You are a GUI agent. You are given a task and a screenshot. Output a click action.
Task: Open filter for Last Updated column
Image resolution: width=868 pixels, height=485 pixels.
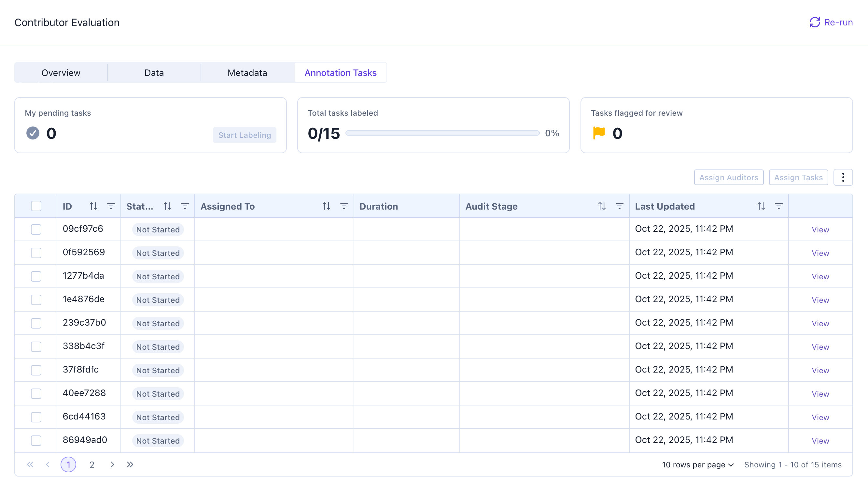point(778,206)
